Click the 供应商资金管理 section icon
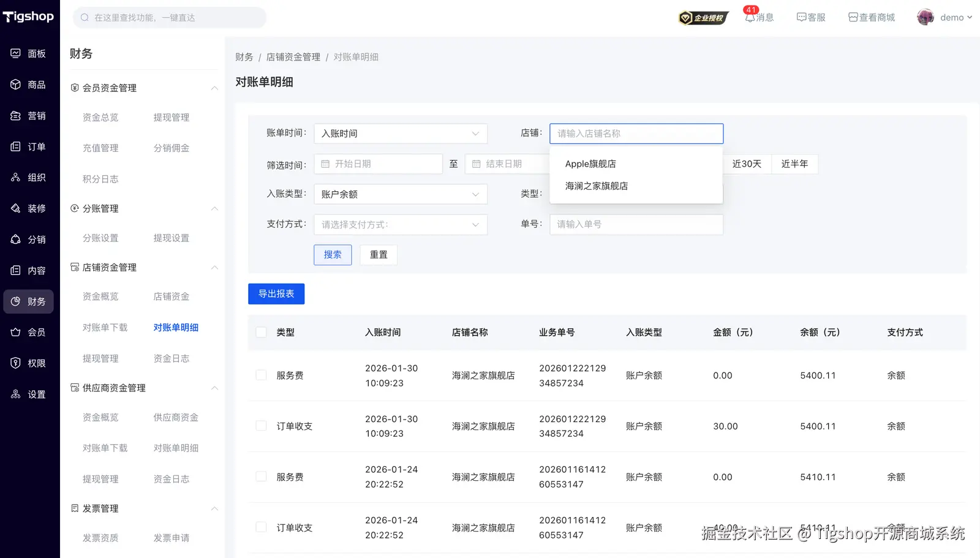Screen dimensions: 980x558 coord(75,388)
